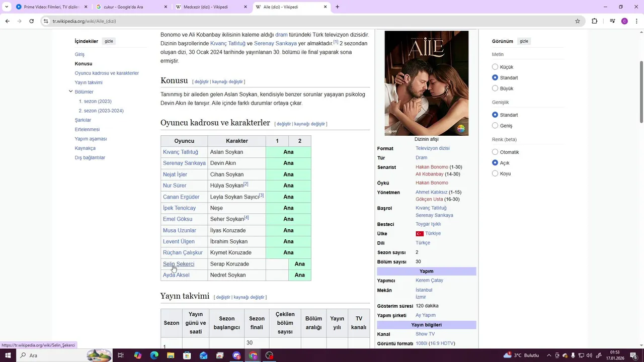This screenshot has height=362, width=644.
Task: Launch Microsoft Edge from the taskbar
Action: 154,355
